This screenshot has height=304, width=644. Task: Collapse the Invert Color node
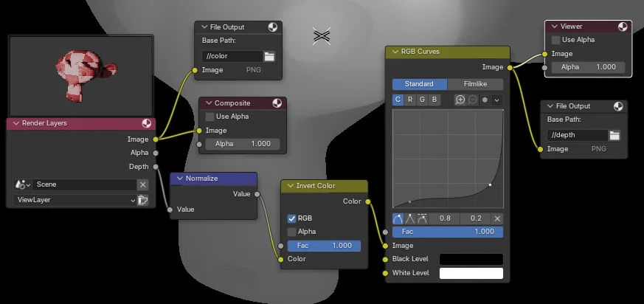tap(291, 186)
